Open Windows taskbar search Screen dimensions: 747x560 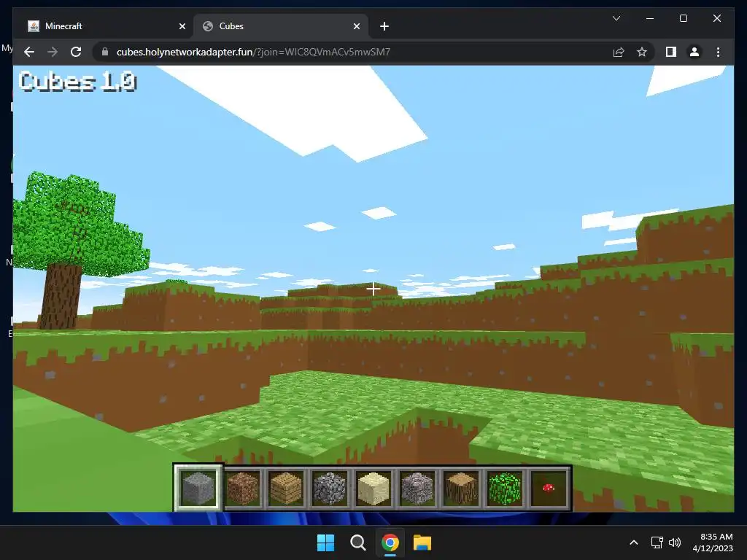357,542
